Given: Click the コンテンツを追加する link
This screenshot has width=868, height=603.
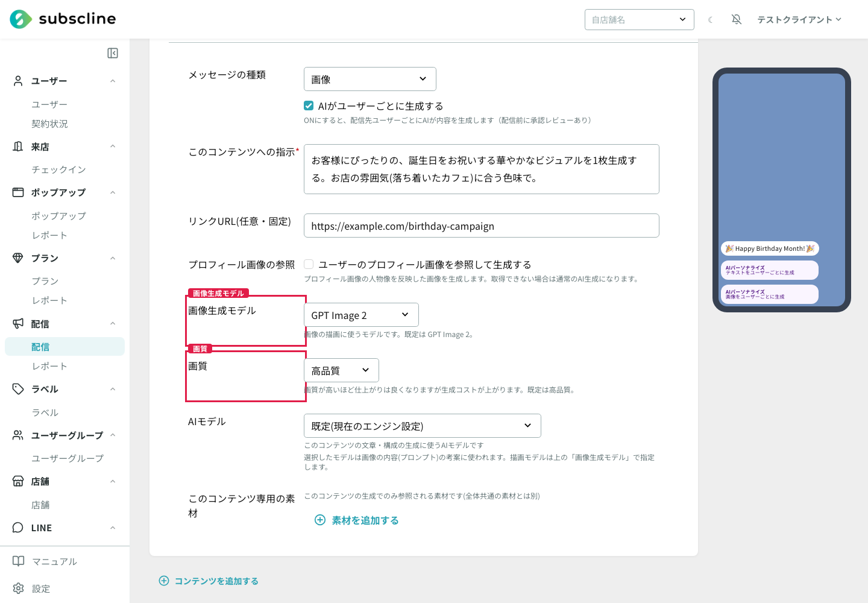Looking at the screenshot, I should coord(216,581).
